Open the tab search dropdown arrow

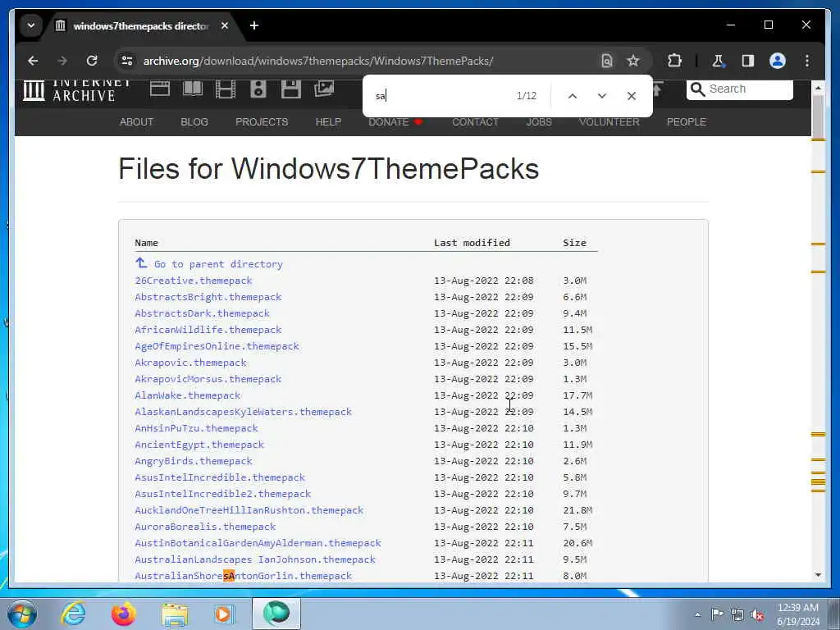pyautogui.click(x=31, y=25)
